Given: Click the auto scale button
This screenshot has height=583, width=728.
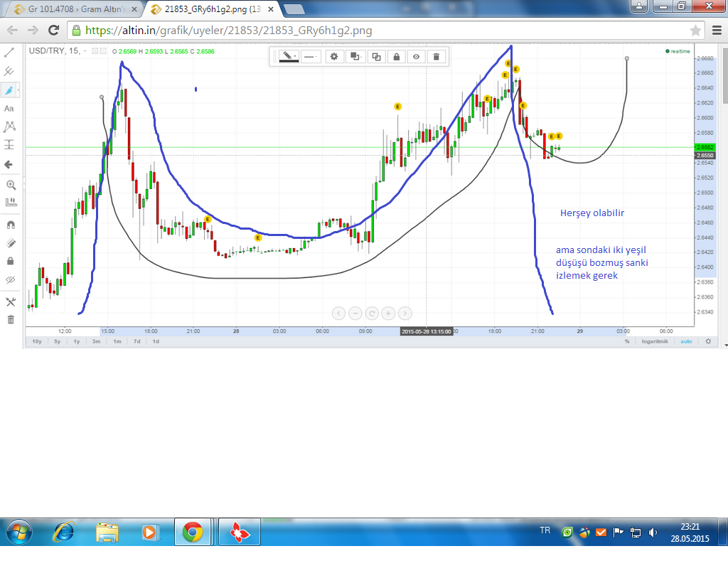Looking at the screenshot, I should (x=685, y=341).
